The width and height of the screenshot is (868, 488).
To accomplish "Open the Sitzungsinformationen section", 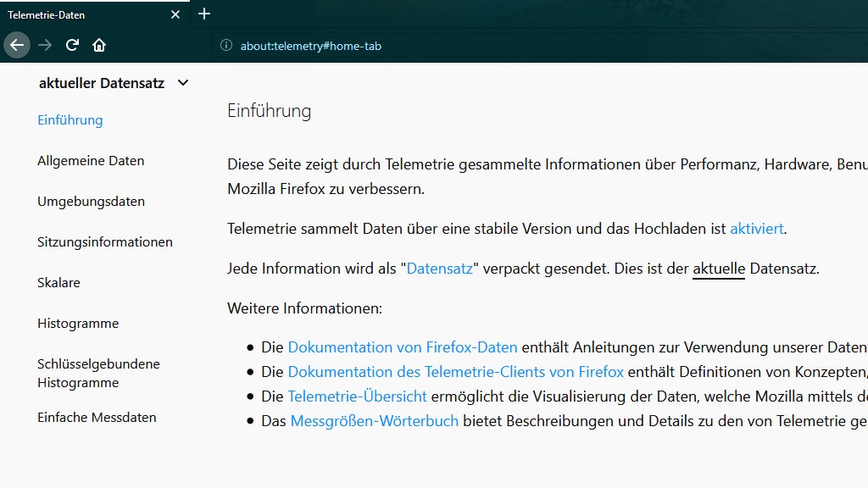I will click(105, 241).
